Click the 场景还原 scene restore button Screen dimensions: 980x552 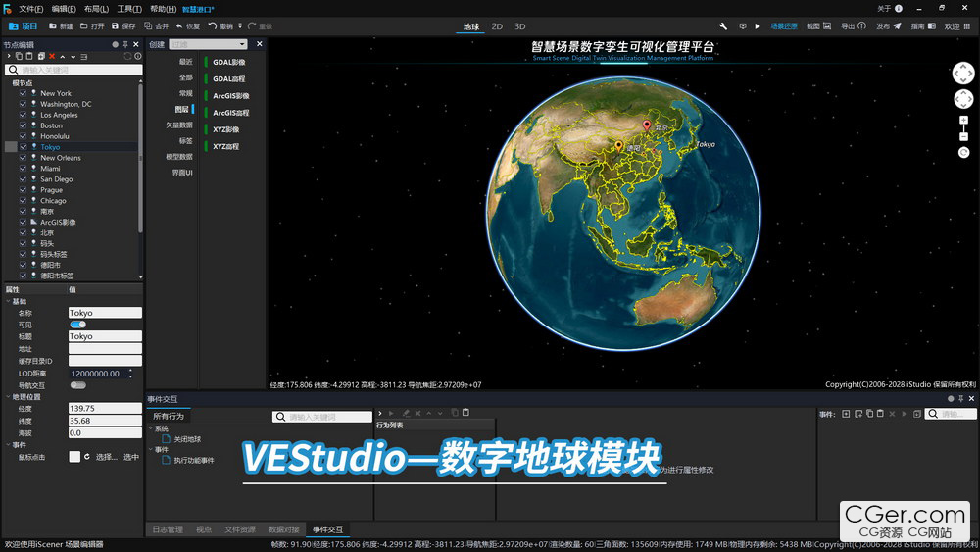tap(784, 26)
